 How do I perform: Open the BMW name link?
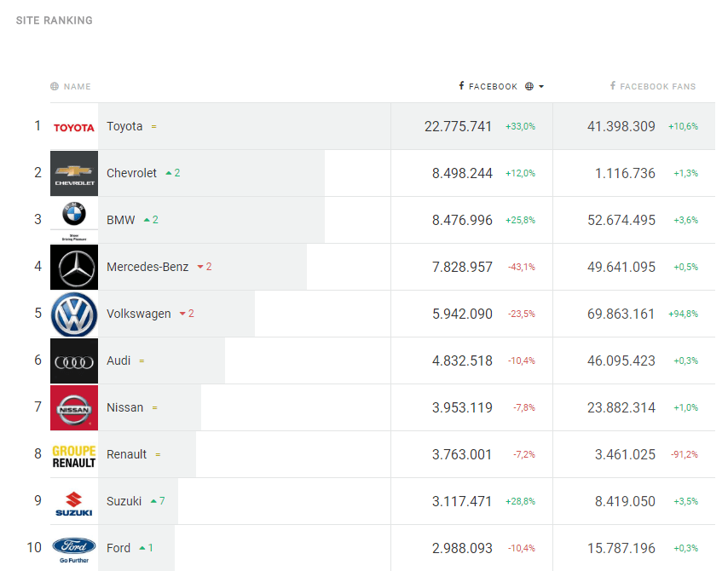(x=121, y=220)
